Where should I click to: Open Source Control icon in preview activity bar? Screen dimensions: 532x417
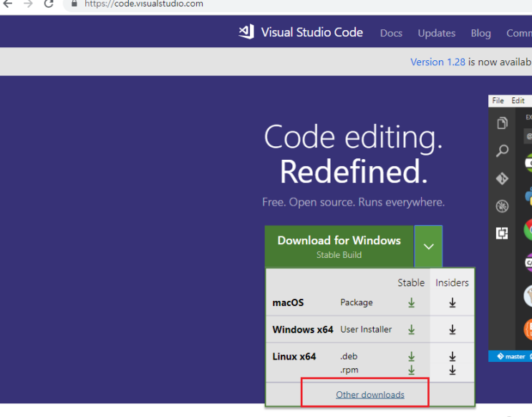[502, 178]
